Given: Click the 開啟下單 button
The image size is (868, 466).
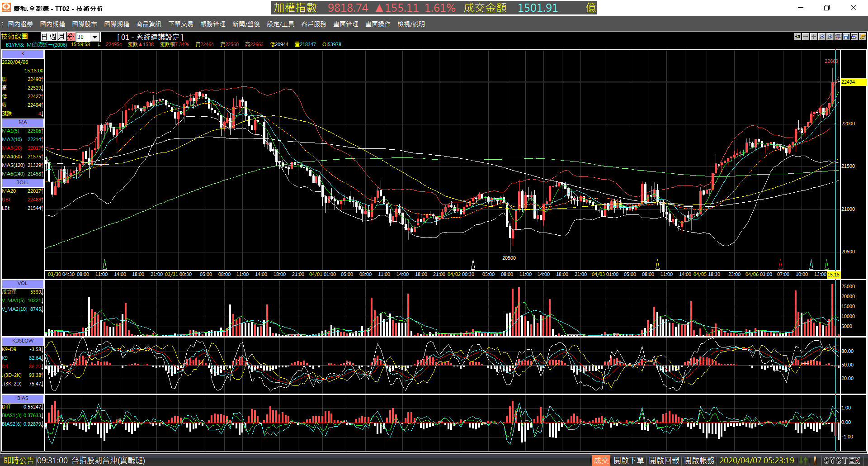Looking at the screenshot, I should pyautogui.click(x=628, y=461).
